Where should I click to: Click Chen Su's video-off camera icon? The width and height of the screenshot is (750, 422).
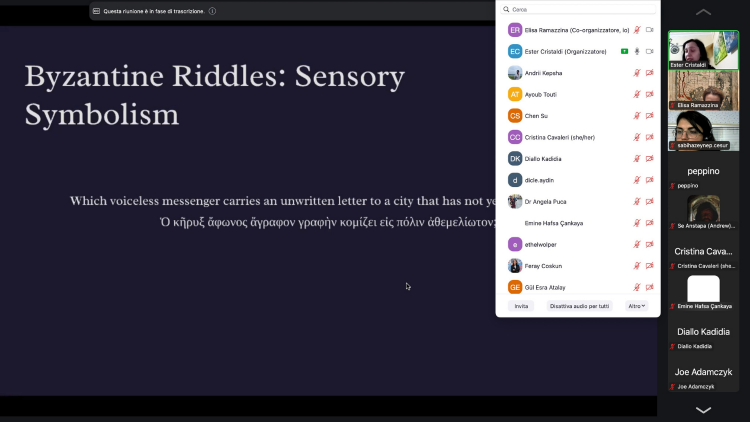coord(649,116)
